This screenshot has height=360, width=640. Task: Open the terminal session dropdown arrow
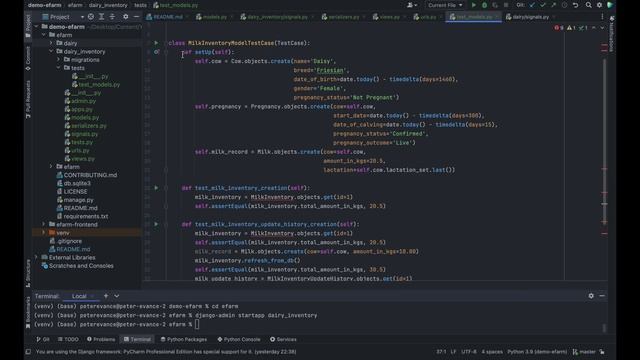pyautogui.click(x=117, y=296)
